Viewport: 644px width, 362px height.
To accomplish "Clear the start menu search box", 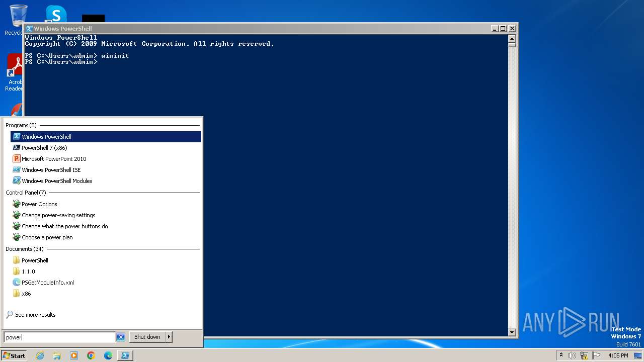I will point(121,337).
